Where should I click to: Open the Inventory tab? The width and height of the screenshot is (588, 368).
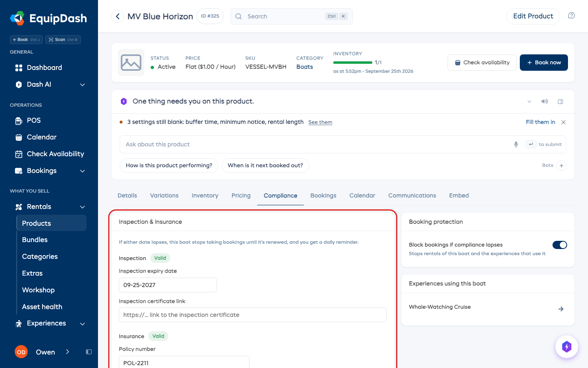(x=205, y=195)
